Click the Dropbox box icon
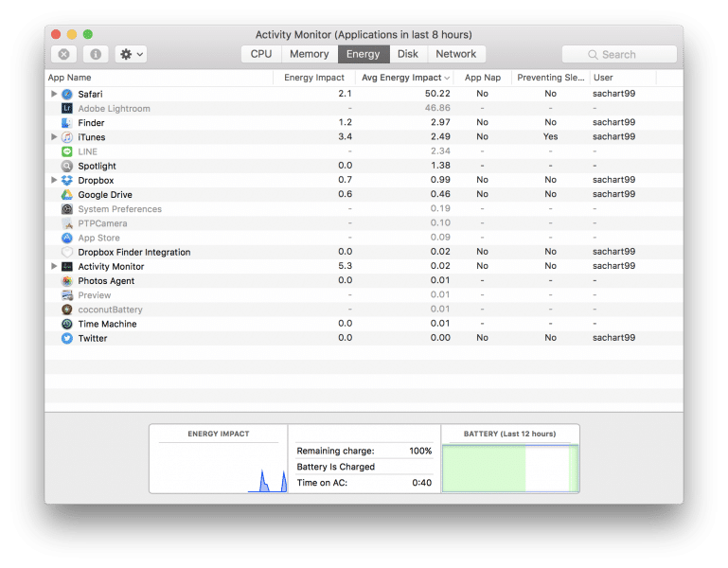This screenshot has height=568, width=728. (67, 180)
